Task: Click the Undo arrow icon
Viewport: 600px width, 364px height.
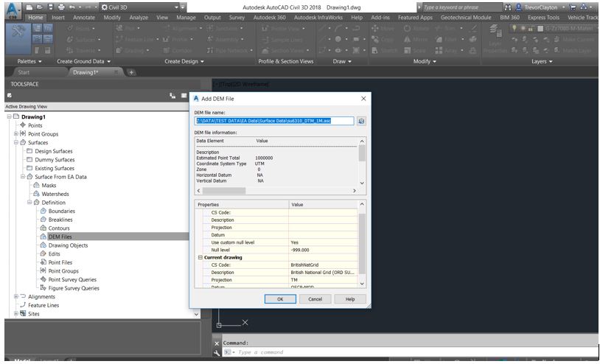Action: coord(72,7)
